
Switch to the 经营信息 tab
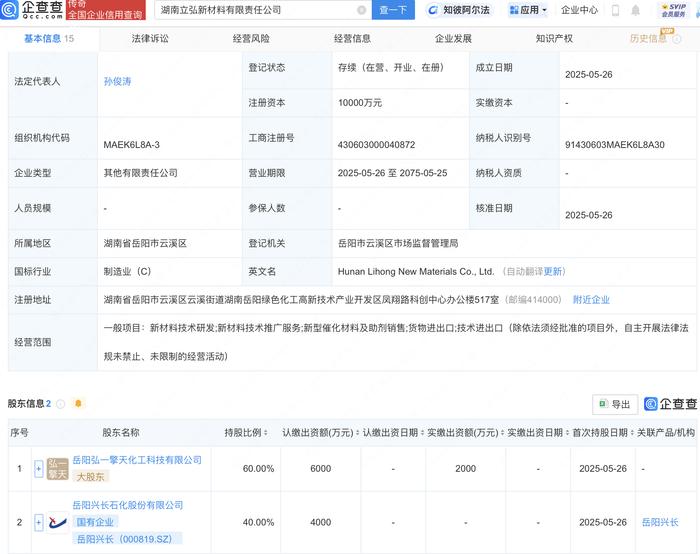pyautogui.click(x=352, y=38)
